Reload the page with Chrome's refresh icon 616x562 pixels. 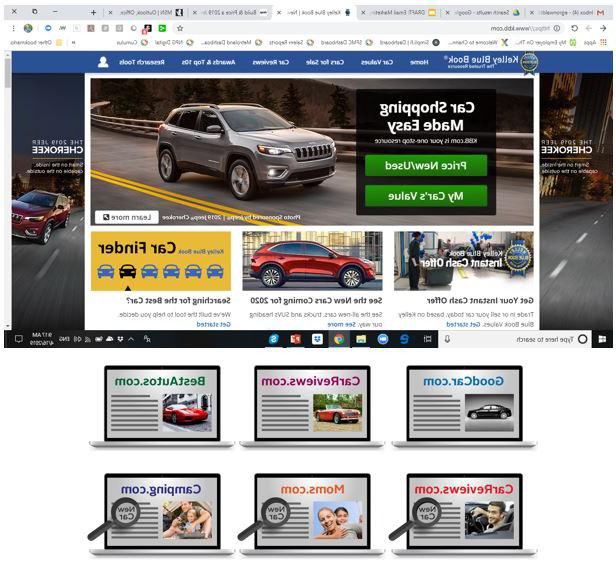pos(574,28)
